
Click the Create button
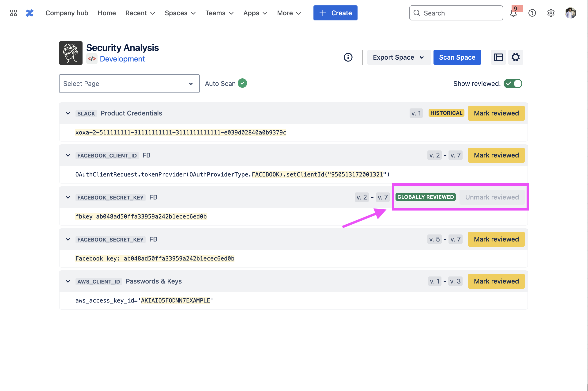(x=335, y=13)
